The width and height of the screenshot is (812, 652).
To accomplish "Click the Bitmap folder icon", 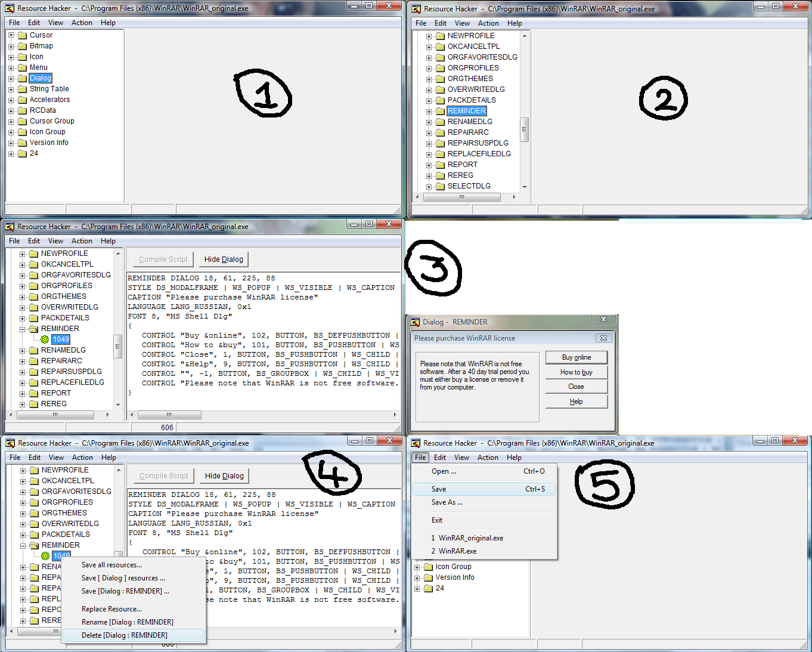I will [22, 46].
